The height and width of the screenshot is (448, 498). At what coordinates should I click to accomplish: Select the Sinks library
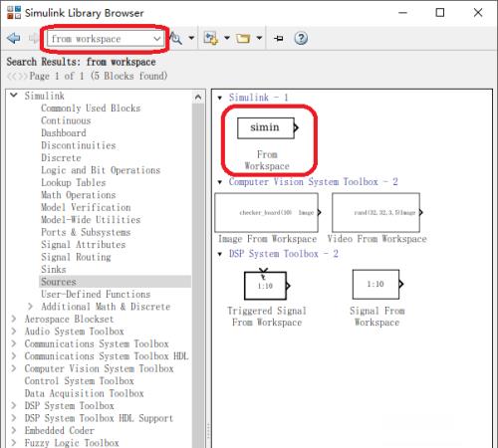(54, 269)
